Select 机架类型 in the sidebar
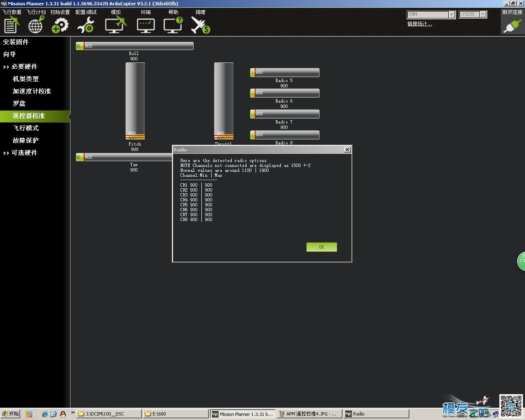 [25, 79]
